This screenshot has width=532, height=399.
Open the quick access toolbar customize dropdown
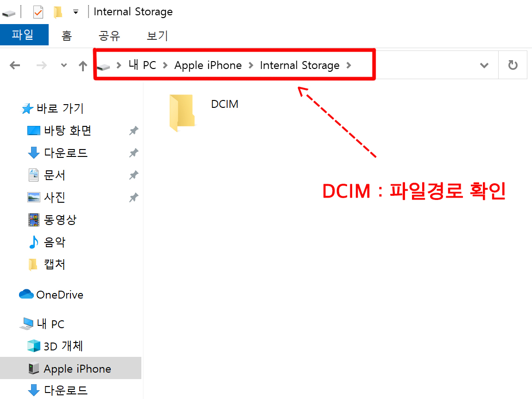click(x=76, y=12)
